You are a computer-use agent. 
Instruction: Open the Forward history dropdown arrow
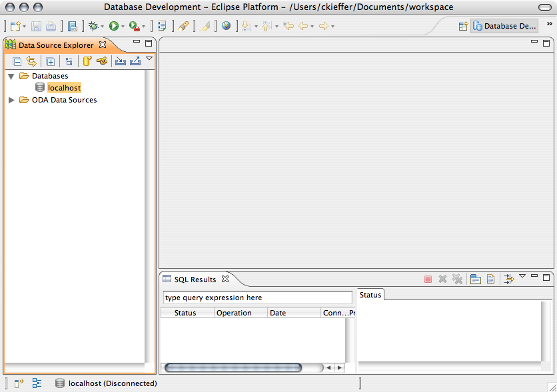333,27
